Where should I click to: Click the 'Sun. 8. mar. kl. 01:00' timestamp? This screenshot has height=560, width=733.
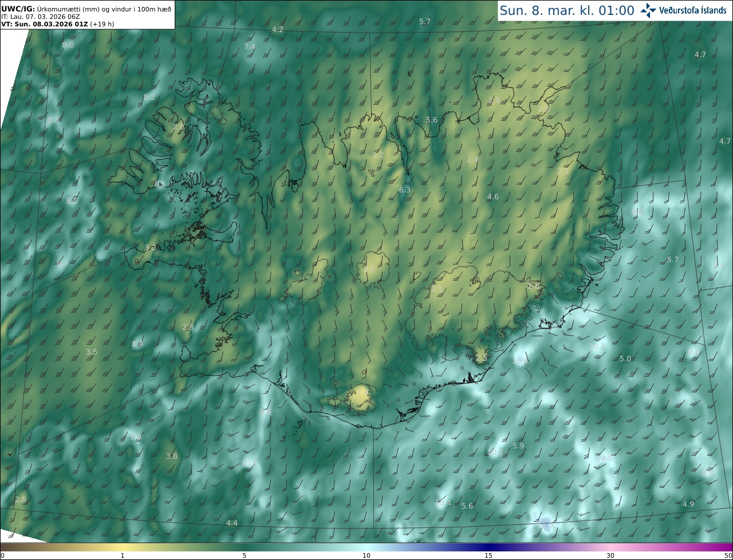[x=566, y=10]
